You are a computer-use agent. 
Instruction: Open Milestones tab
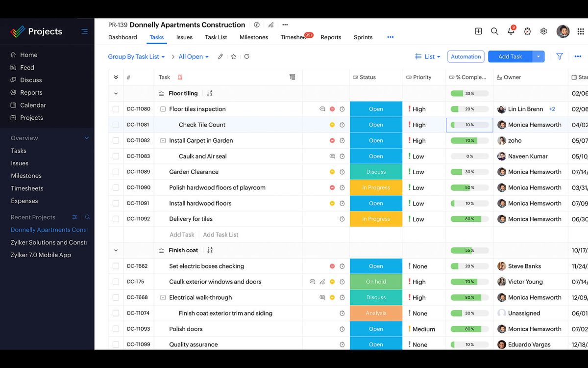click(x=254, y=37)
